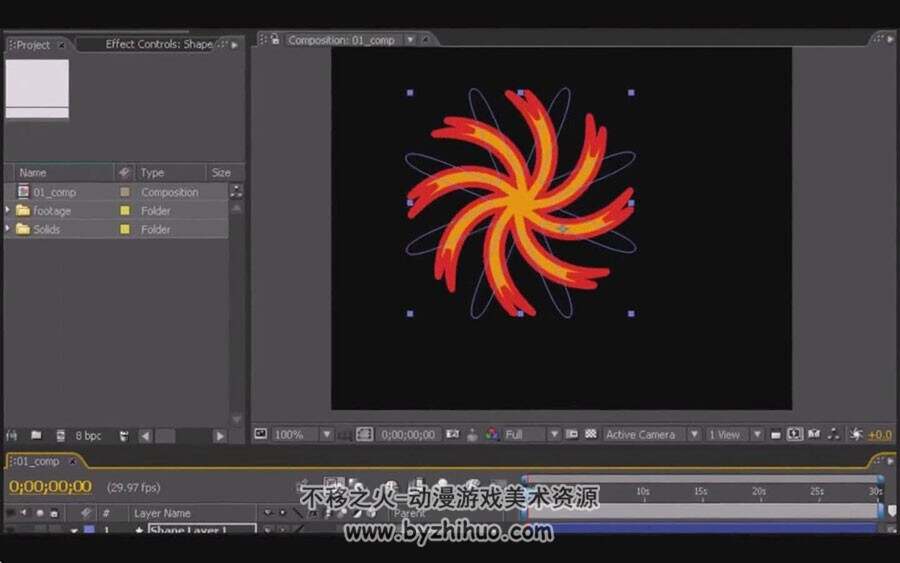Expand the Solids folder triangle

coord(7,229)
